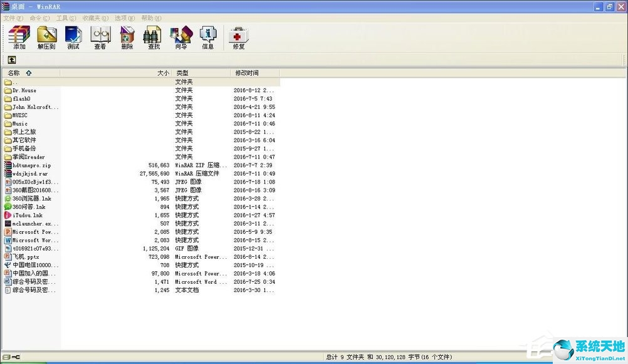Viewport: 628px width, 364px height.
Task: Click the 添加 (Add) toolbar icon
Action: [x=19, y=37]
